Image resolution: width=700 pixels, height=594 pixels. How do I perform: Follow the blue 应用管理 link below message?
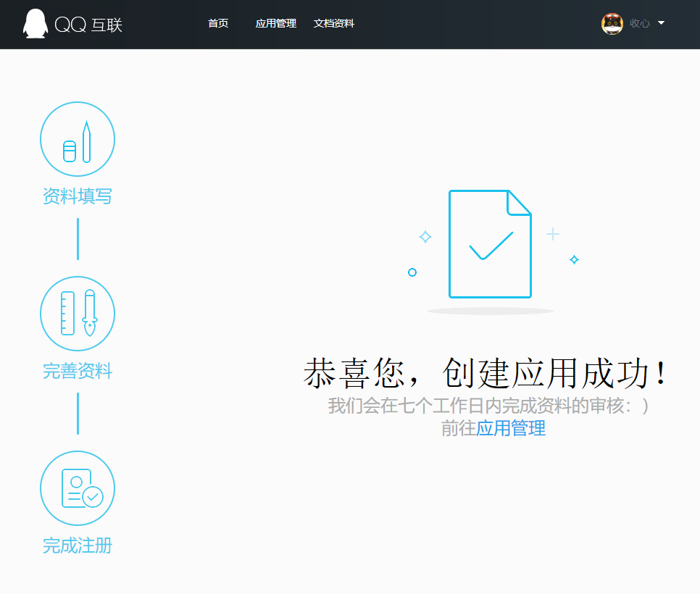coord(511,428)
